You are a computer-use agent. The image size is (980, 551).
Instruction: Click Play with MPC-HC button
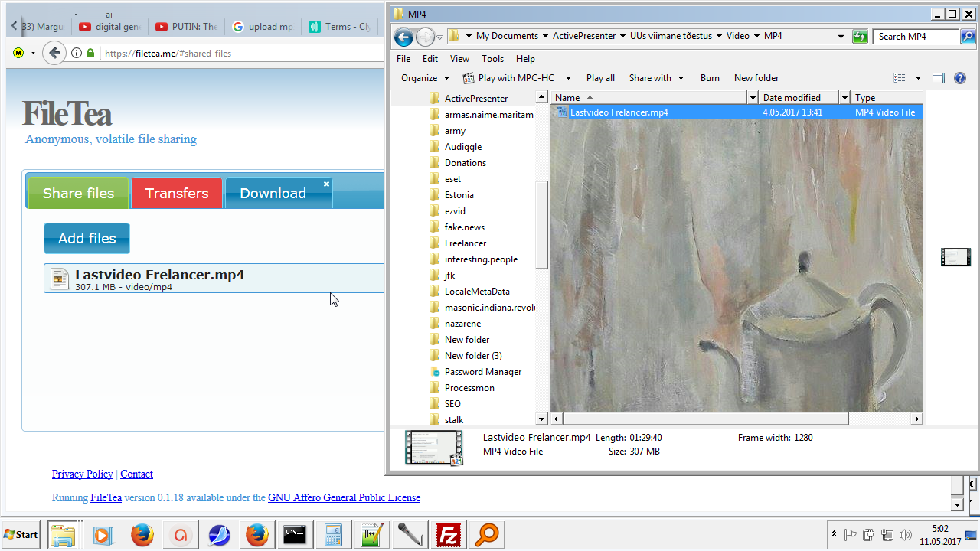[x=509, y=78]
